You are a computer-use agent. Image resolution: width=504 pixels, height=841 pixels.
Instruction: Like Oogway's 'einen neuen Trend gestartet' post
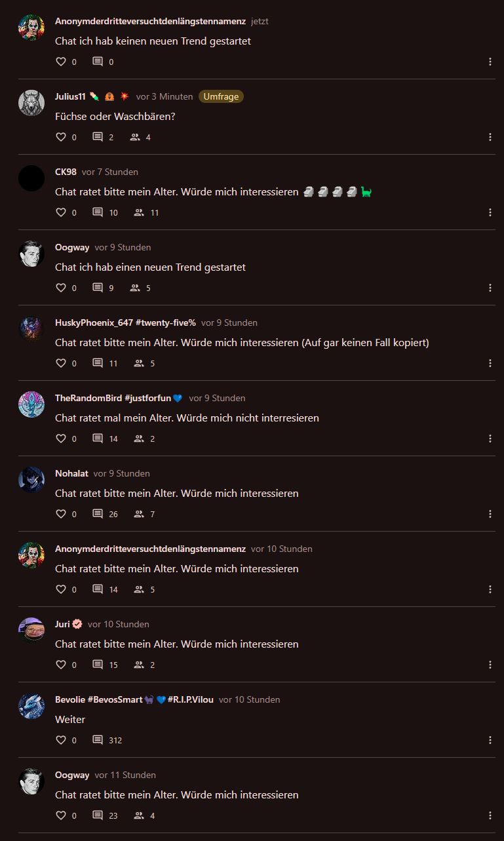[61, 288]
